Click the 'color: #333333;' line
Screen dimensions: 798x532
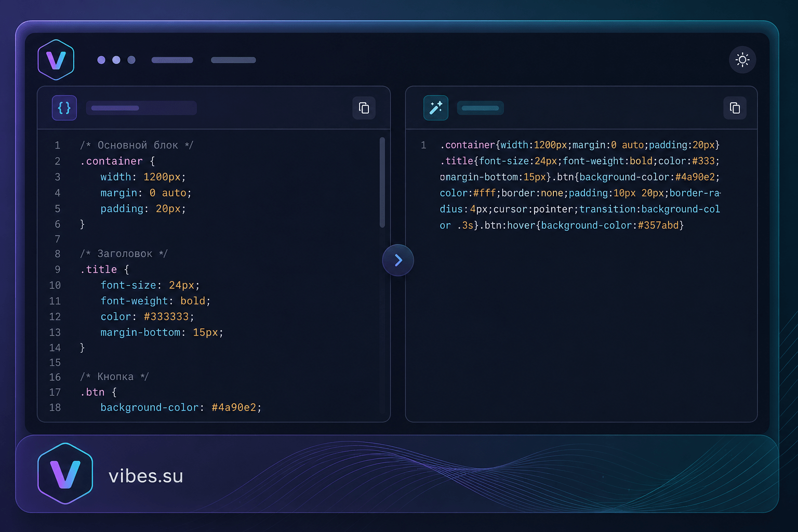(147, 316)
